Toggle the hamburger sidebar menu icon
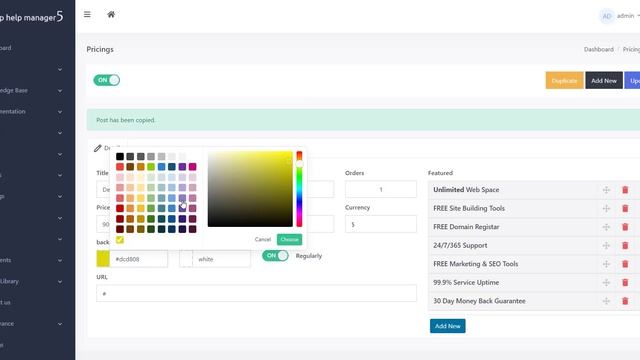The height and width of the screenshot is (360, 640). pos(87,15)
